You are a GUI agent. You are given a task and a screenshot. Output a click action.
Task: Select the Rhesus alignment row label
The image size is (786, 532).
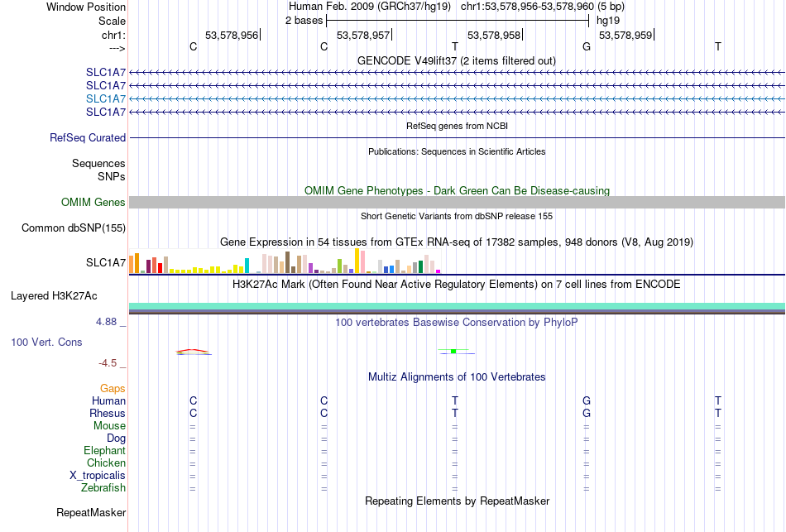pyautogui.click(x=108, y=413)
